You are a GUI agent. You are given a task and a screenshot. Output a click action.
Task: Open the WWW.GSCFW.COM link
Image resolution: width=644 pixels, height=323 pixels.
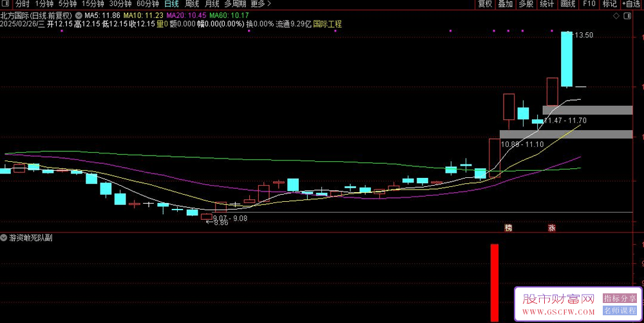pyautogui.click(x=558, y=312)
